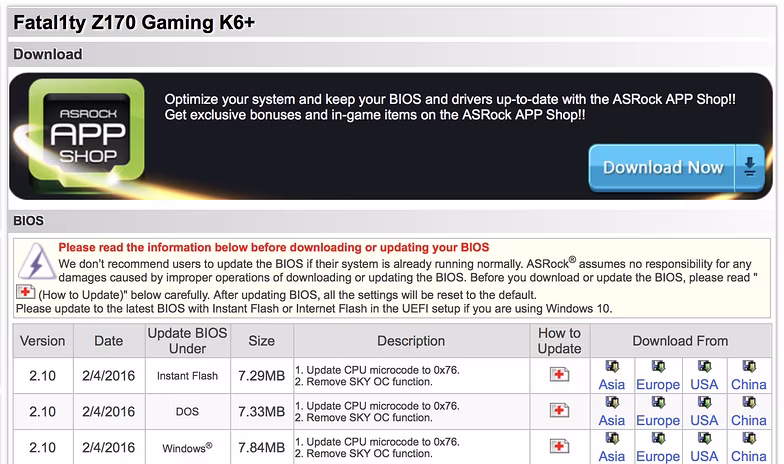Screen dimensions: 784x464
Task: Download Instant Flash BIOS from USA link
Action: click(x=704, y=384)
